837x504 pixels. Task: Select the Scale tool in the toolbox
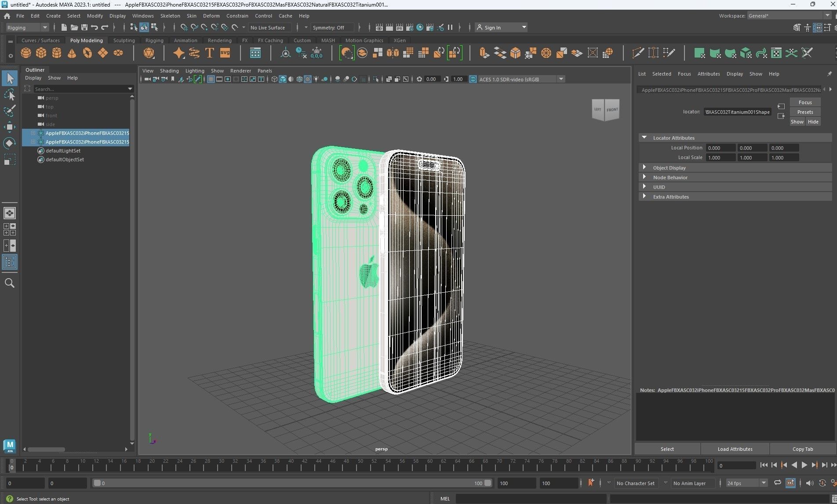click(10, 160)
